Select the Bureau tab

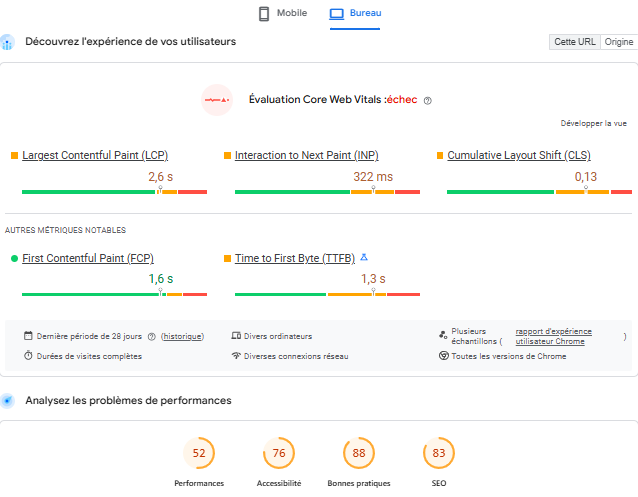pos(355,14)
